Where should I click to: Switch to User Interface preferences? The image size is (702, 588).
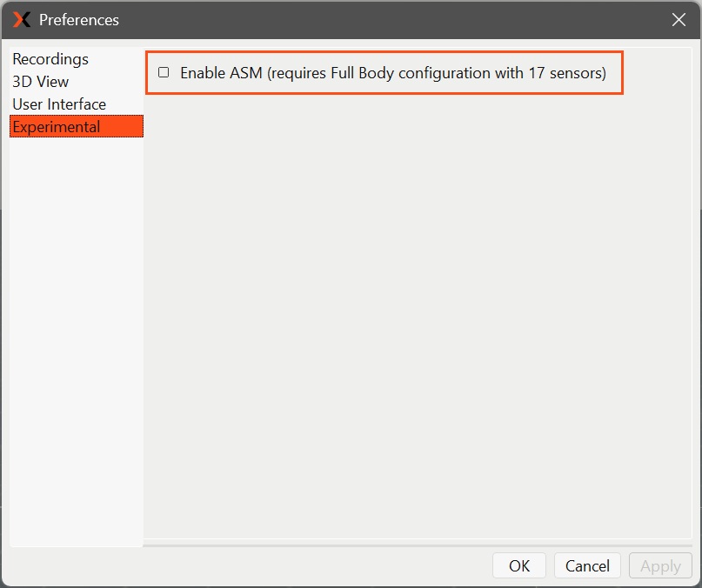click(x=59, y=104)
